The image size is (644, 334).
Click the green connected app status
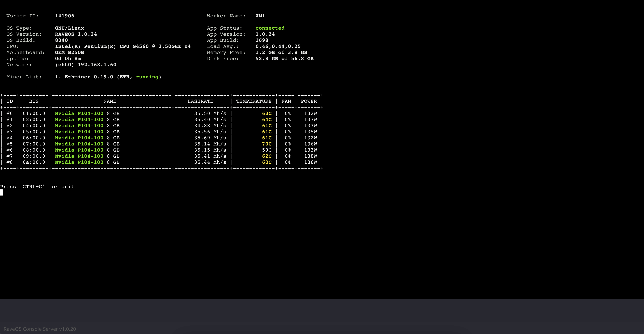270,28
